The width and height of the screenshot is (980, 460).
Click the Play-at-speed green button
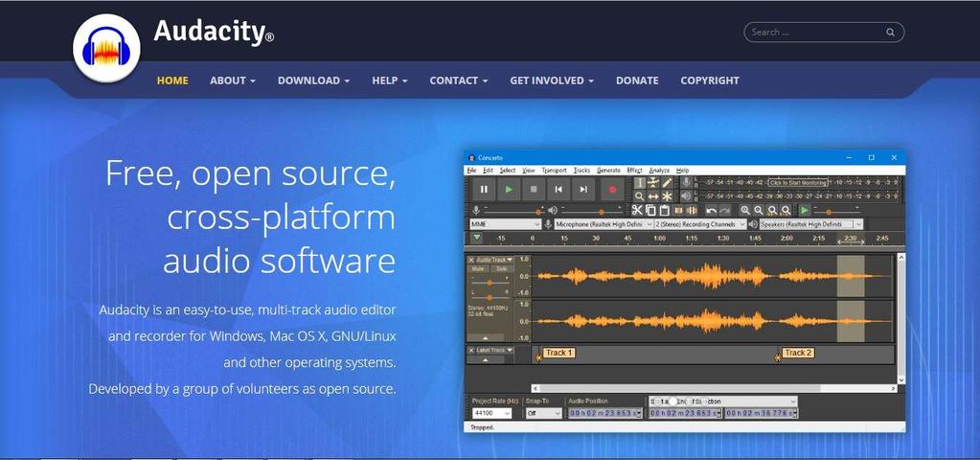[805, 211]
